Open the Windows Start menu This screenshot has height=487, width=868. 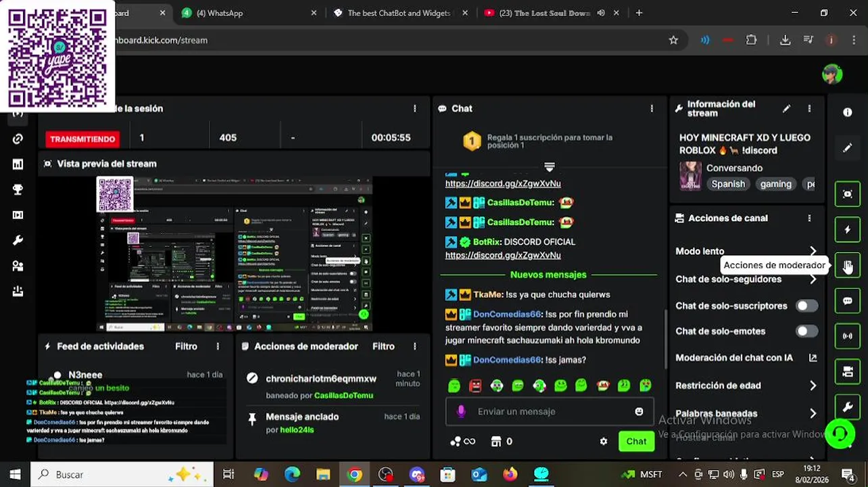point(15,475)
